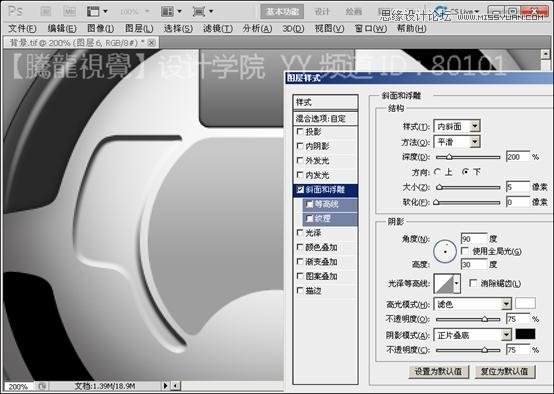This screenshot has height=394, width=554.
Task: Click the angle dial control
Action: pos(445,251)
